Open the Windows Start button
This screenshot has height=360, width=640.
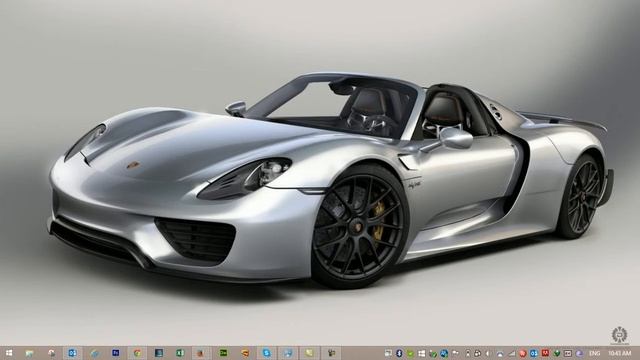8,353
